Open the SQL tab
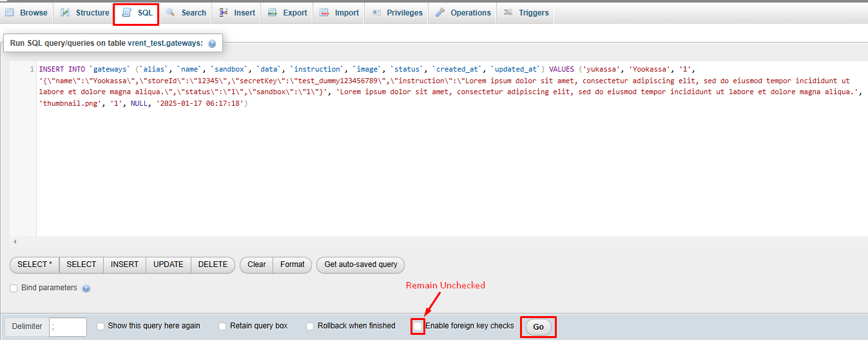This screenshot has width=868, height=340. click(x=136, y=13)
